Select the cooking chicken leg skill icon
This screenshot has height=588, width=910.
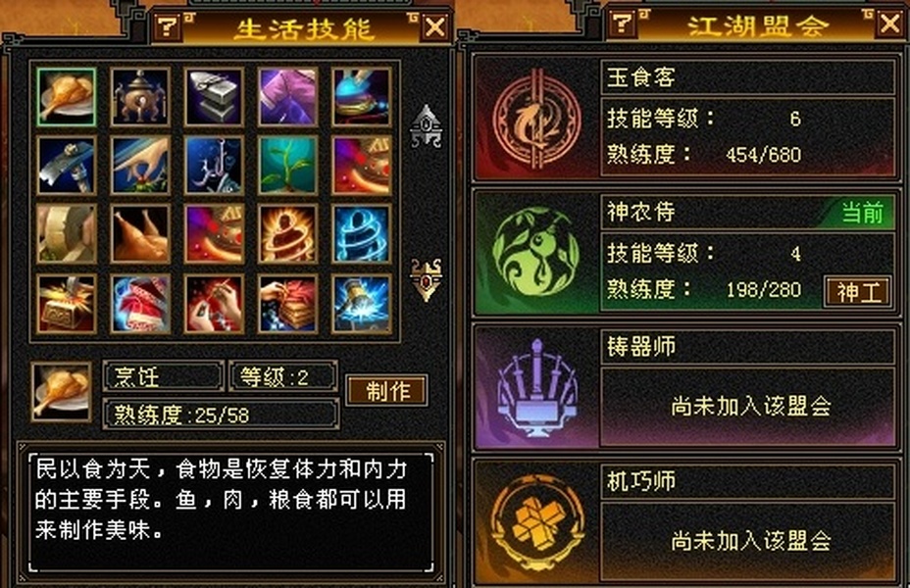(66, 97)
